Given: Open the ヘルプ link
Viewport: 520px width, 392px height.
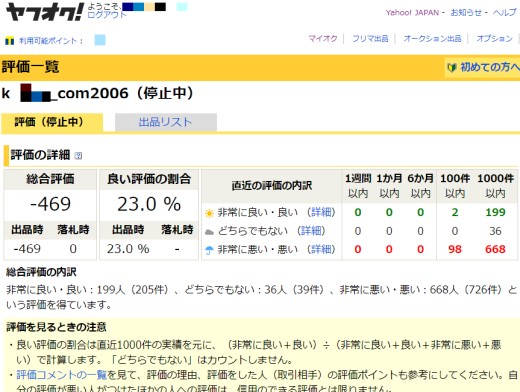Looking at the screenshot, I should (x=505, y=13).
